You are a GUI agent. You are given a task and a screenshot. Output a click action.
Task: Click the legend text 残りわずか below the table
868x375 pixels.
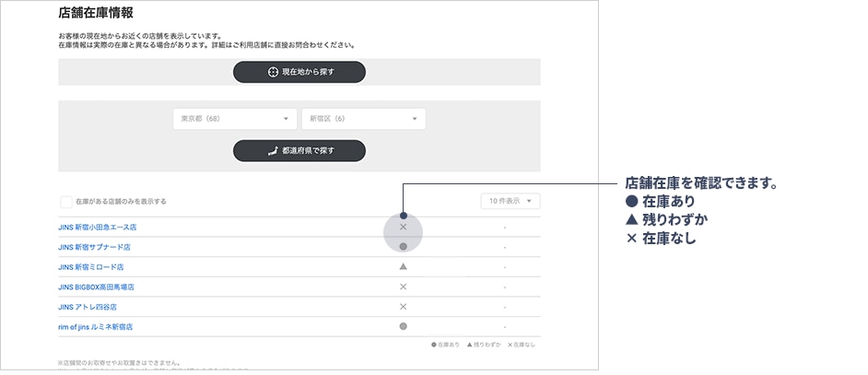tap(487, 345)
